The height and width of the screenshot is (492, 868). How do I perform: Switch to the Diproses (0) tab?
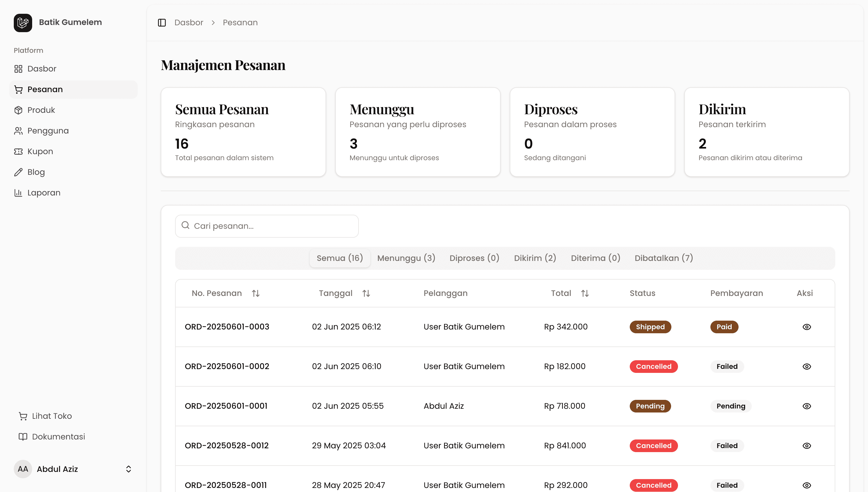click(x=474, y=258)
